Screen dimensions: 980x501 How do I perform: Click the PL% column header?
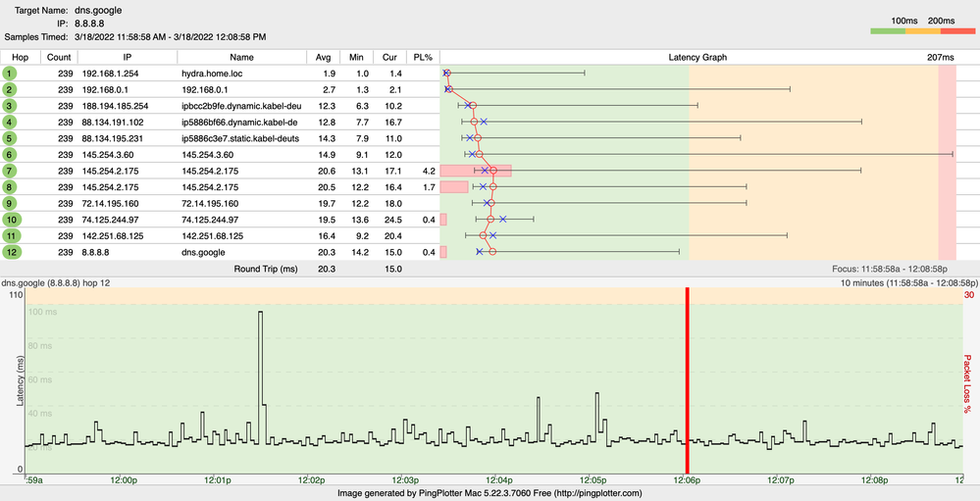point(423,58)
